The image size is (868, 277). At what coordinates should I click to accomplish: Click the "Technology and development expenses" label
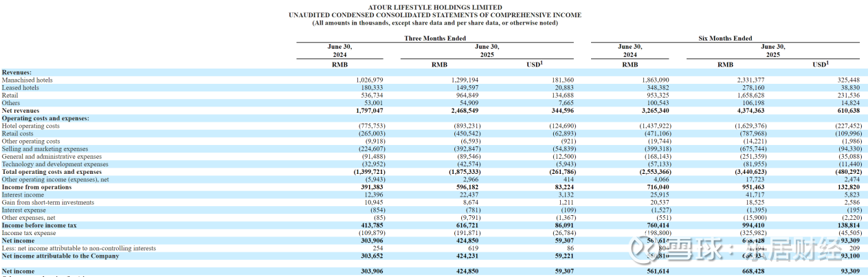point(55,164)
